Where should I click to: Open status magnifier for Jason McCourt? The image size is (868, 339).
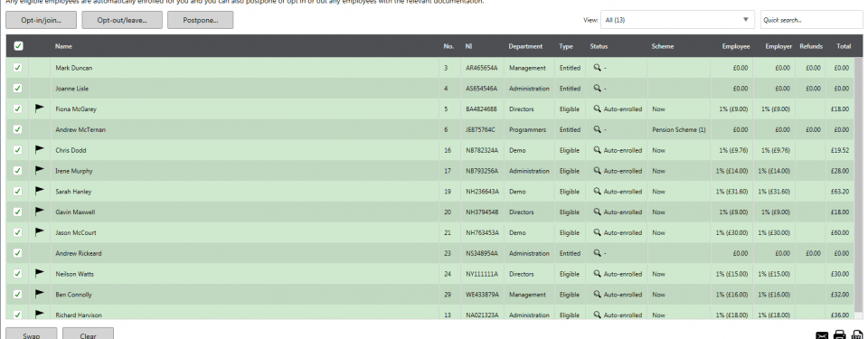(x=598, y=232)
